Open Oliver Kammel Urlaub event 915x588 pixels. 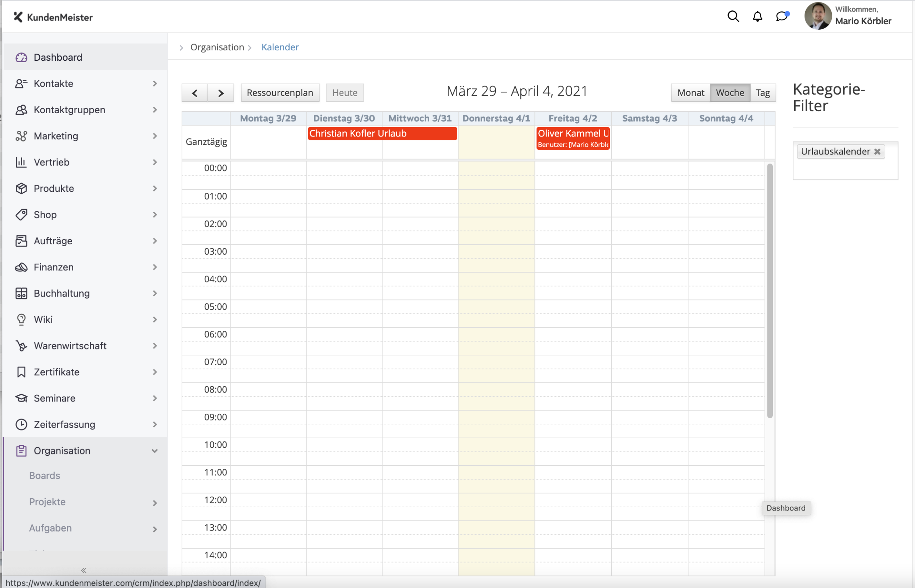point(573,138)
